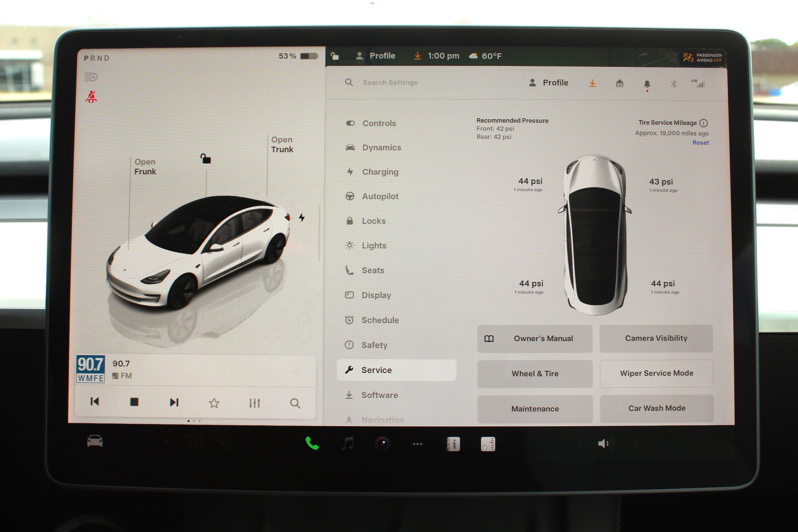Screen dimensions: 798x532
Task: Click the Tire Service Mileage info icon
Action: 704,123
